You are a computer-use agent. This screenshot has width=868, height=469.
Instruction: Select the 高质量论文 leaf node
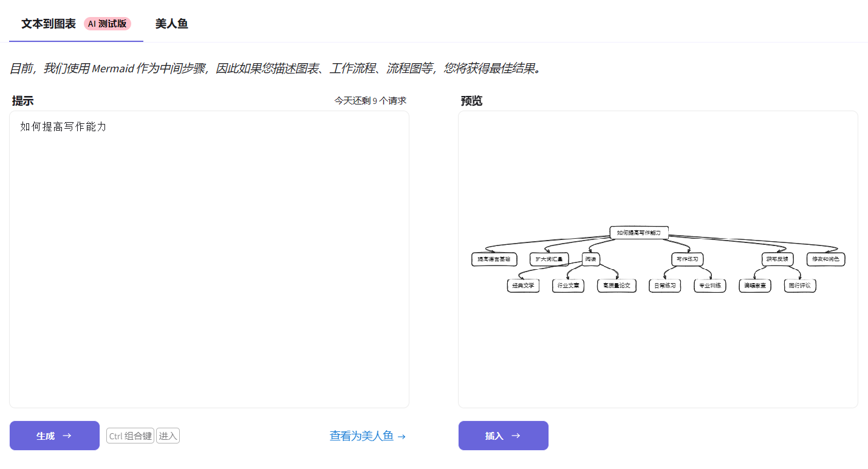(617, 286)
